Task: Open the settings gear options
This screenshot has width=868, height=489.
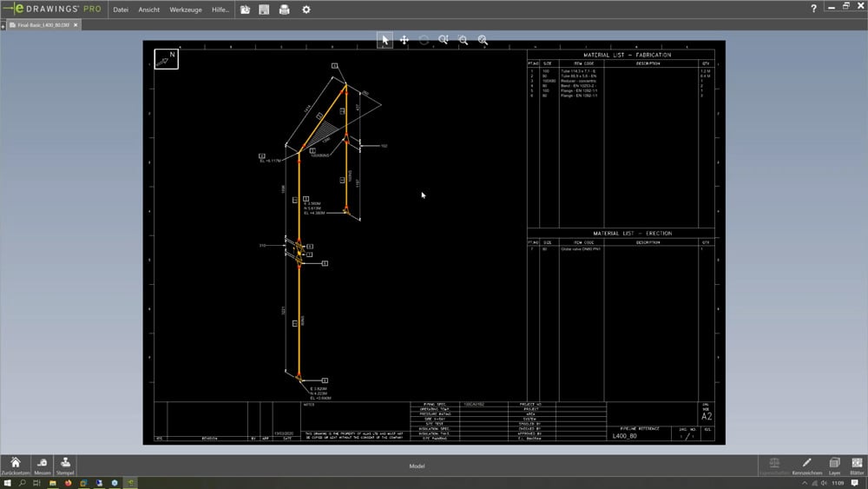Action: (306, 10)
